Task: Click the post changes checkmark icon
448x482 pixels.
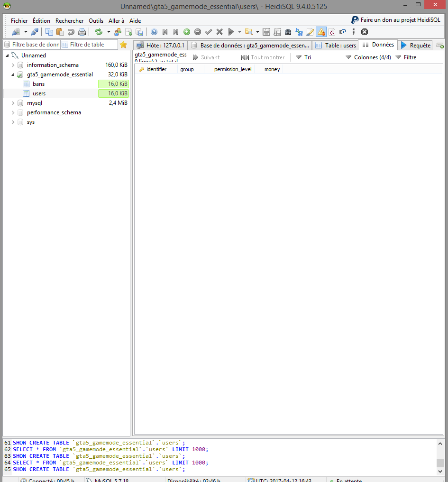Action: [209, 32]
